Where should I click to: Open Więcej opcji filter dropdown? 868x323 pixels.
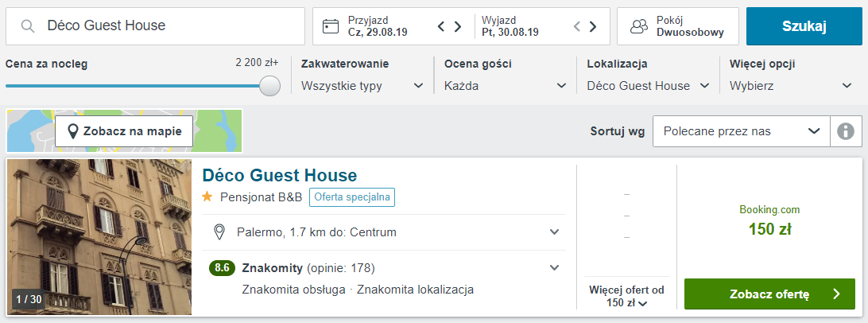coord(790,86)
